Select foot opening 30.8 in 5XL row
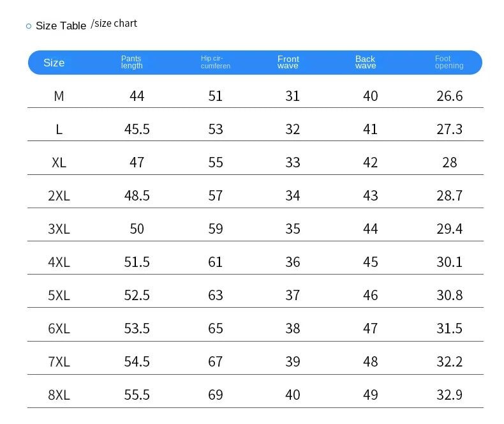Image resolution: width=504 pixels, height=424 pixels. tap(450, 295)
